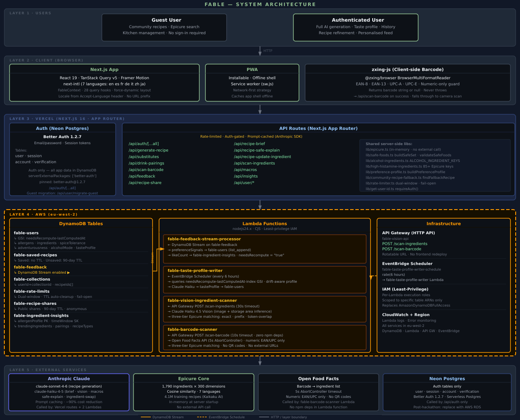Click fable-feedback-stream-processor Lambda title

coord(204,239)
